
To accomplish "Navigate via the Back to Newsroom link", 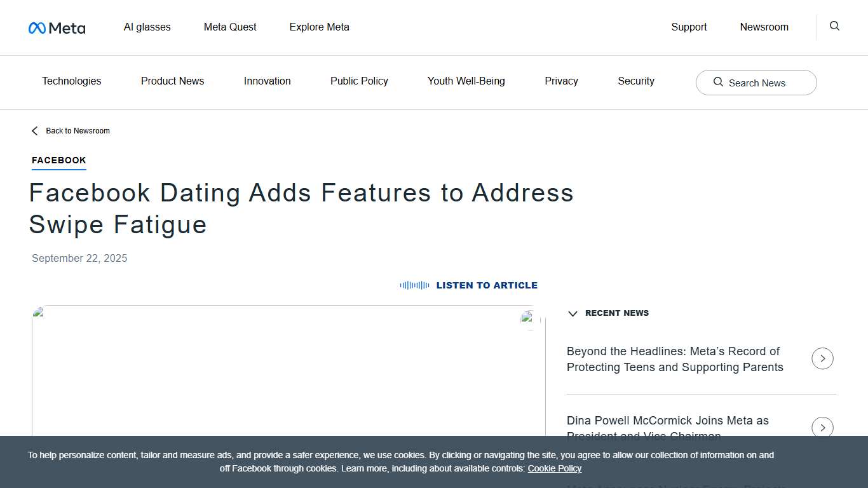I will 78,130.
